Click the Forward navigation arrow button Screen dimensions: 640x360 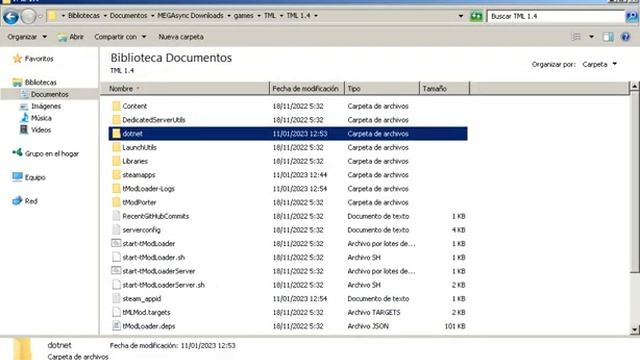[x=28, y=17]
